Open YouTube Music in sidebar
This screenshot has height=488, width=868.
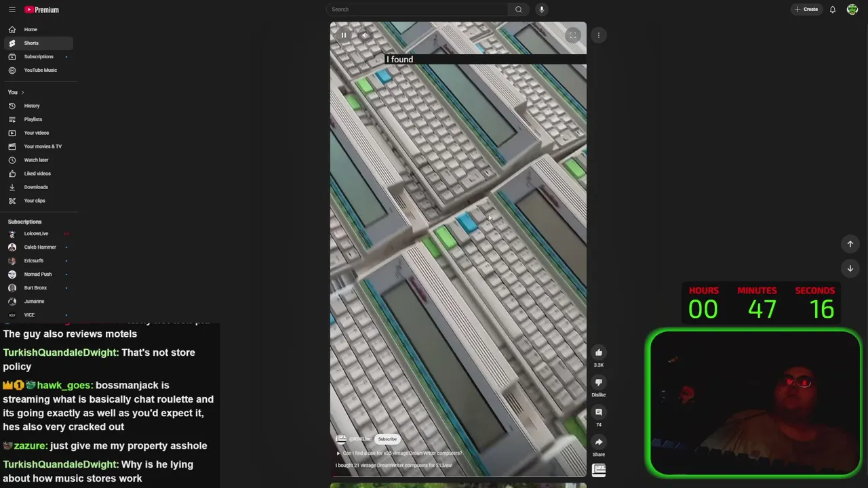pyautogui.click(x=39, y=70)
